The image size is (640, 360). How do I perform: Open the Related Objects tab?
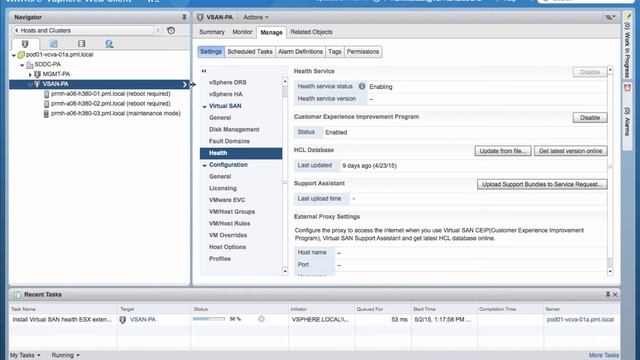pyautogui.click(x=311, y=32)
